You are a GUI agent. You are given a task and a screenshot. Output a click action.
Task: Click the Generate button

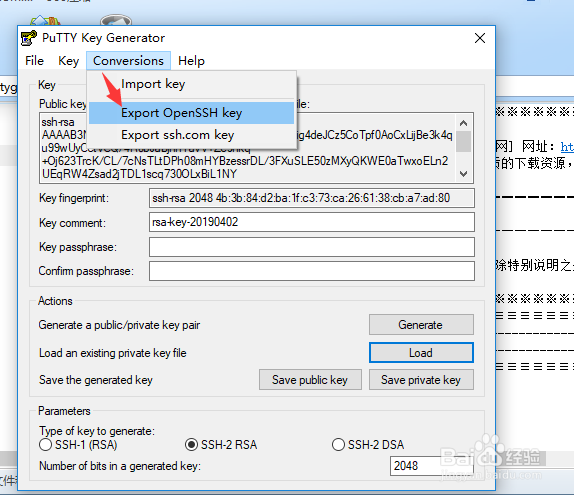pyautogui.click(x=421, y=325)
